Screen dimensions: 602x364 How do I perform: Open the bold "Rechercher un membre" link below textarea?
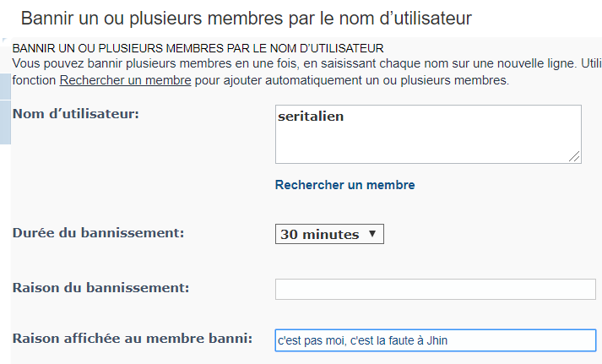pos(344,185)
